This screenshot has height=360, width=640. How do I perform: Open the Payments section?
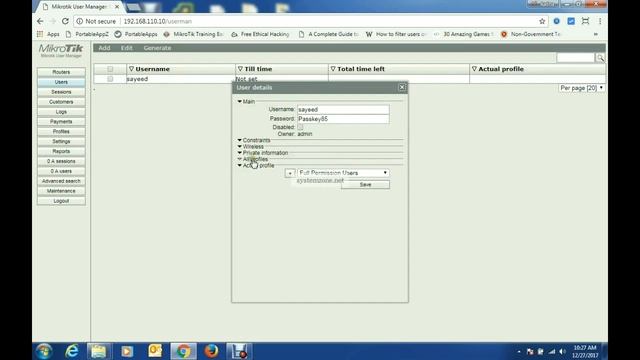click(x=61, y=122)
